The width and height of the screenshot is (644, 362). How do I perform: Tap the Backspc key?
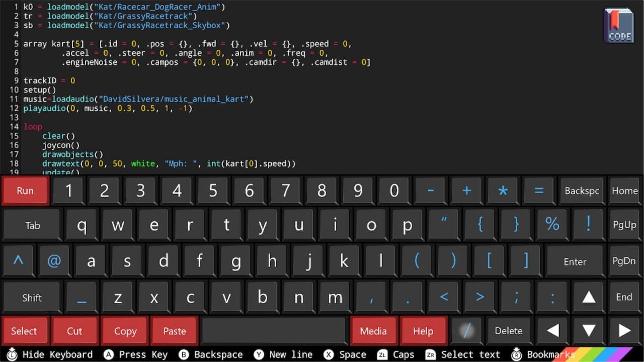tap(582, 191)
